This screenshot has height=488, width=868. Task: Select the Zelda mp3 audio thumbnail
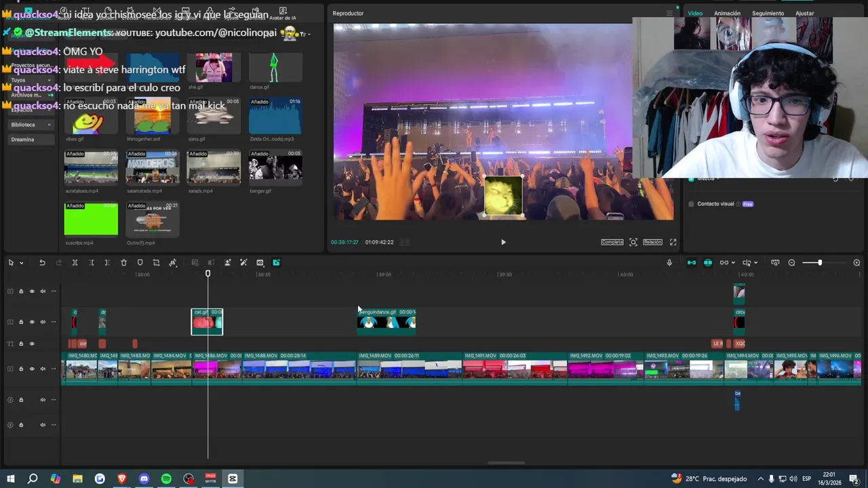(x=275, y=116)
